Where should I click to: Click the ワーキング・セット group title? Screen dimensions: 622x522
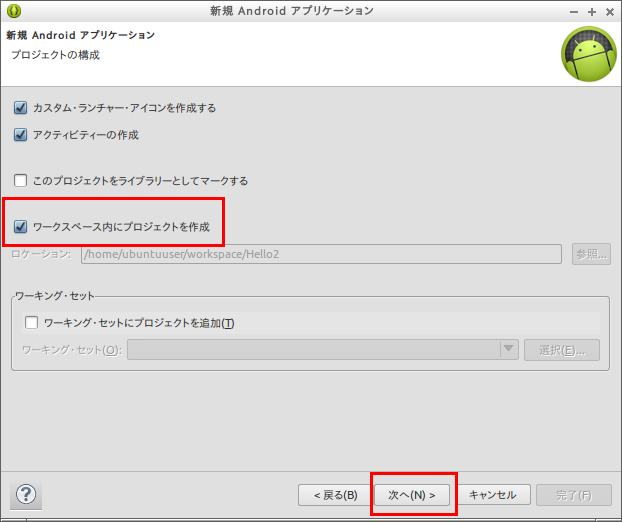pyautogui.click(x=55, y=296)
